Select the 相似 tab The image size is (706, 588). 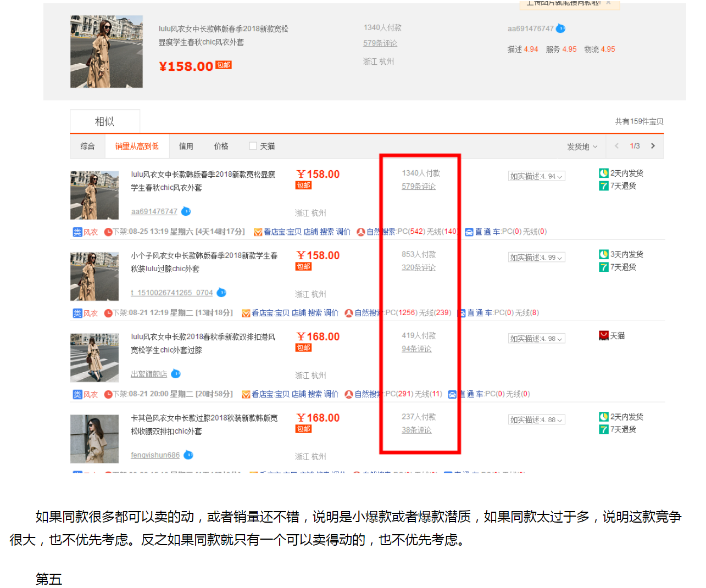point(105,121)
